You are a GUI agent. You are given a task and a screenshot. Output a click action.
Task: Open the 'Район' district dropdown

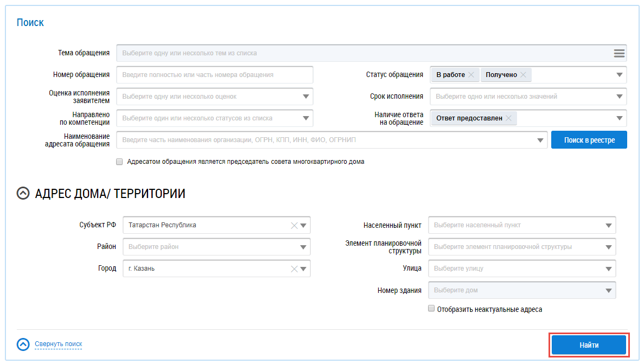303,247
